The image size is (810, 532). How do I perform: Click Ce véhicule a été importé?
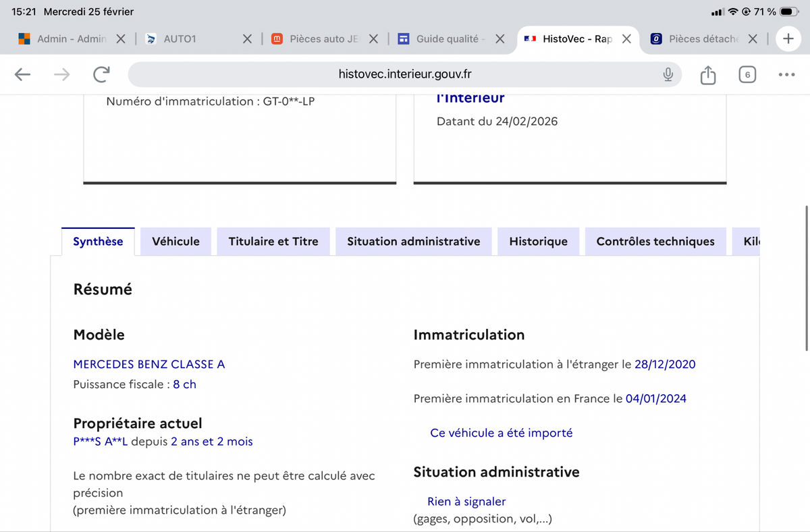pos(501,433)
